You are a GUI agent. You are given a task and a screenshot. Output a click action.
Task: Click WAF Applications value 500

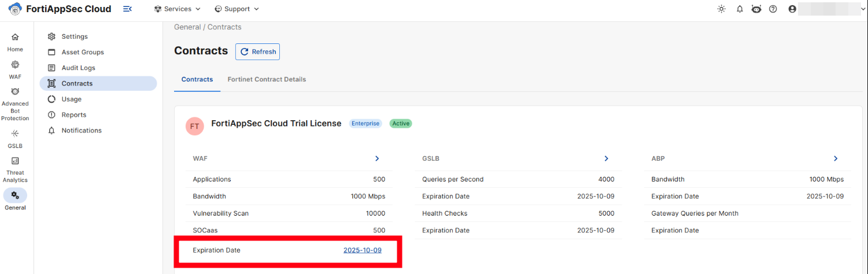(379, 179)
